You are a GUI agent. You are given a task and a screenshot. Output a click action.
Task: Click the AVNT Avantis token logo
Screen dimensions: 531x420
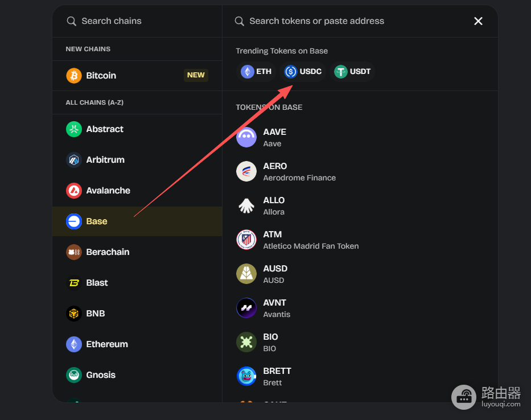coord(246,308)
